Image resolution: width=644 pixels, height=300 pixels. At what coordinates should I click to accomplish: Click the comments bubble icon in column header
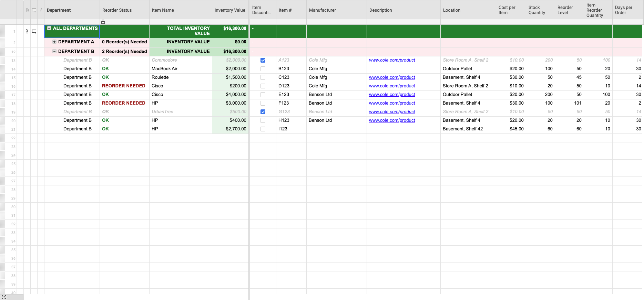34,10
